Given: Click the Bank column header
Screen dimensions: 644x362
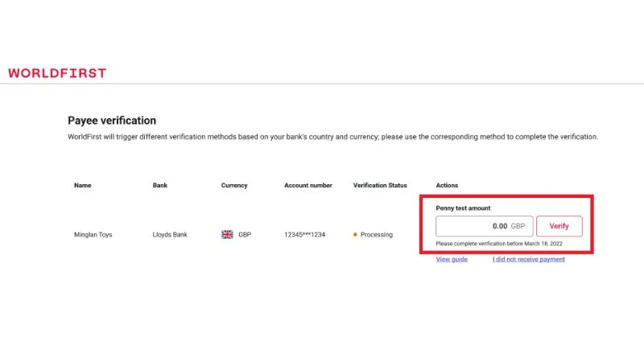Looking at the screenshot, I should tap(159, 185).
